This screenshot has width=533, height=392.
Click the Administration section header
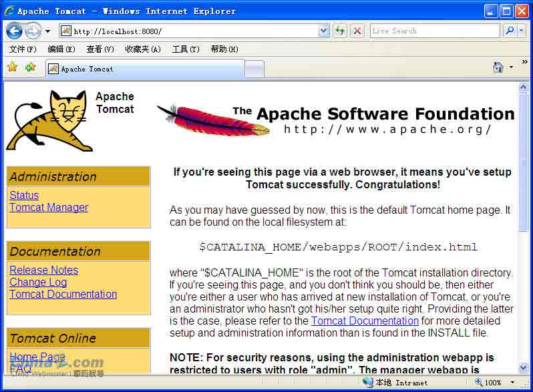click(x=78, y=176)
